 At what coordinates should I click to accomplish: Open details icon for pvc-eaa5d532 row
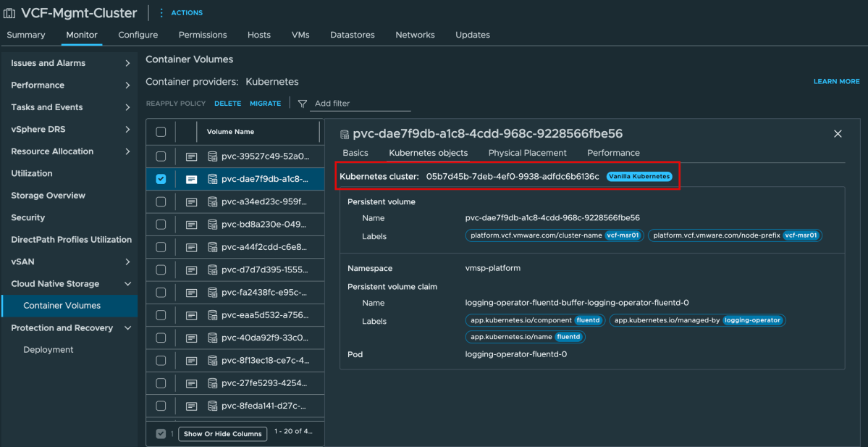191,315
